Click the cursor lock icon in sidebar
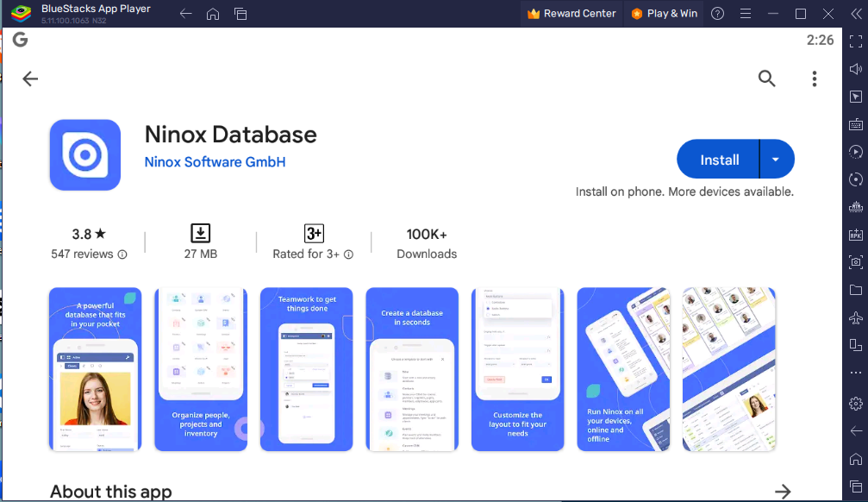Screen dimensions: 868x502 (856, 97)
